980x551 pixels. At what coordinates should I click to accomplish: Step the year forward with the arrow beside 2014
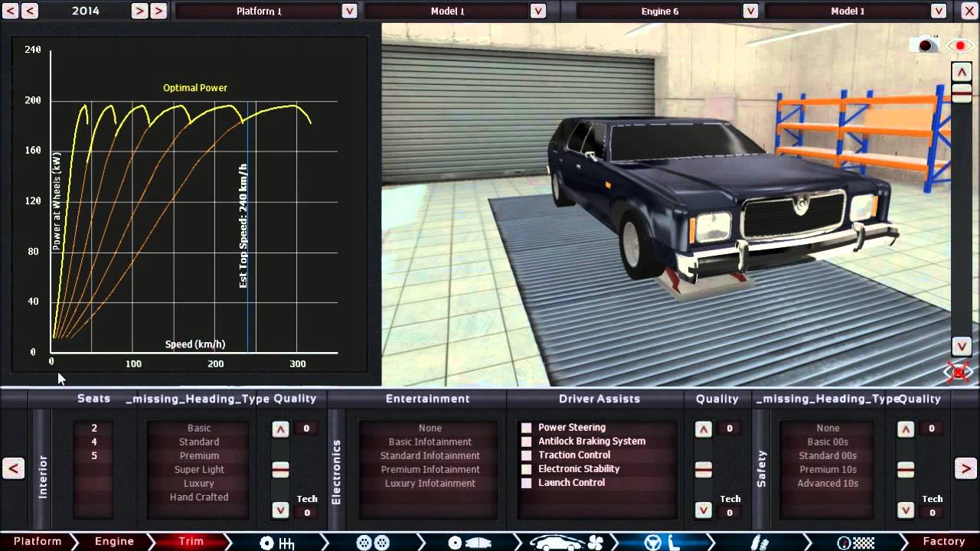pos(139,11)
